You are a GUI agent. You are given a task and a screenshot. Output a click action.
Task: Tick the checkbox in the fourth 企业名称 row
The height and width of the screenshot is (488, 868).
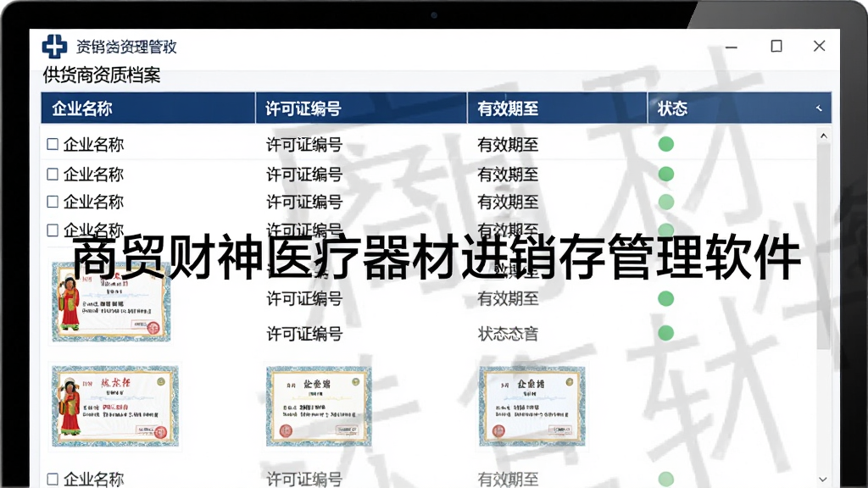(x=53, y=230)
